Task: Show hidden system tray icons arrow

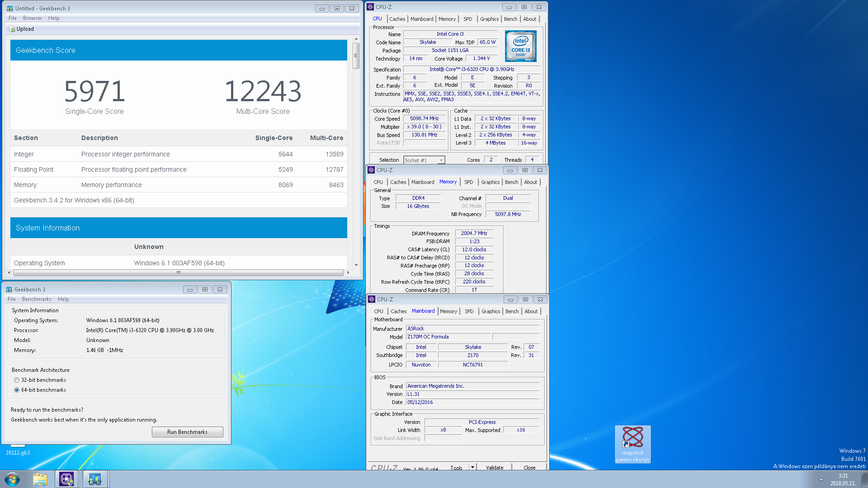Action: [x=821, y=479]
